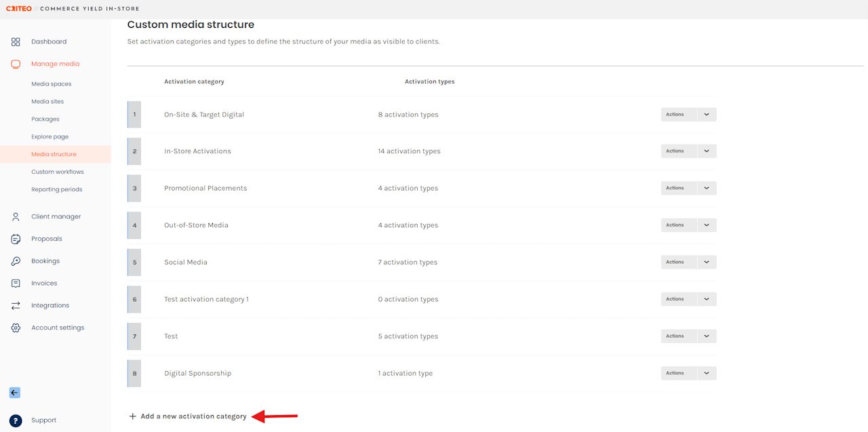The width and height of the screenshot is (868, 432).
Task: Open the Media spaces submenu item
Action: (x=51, y=84)
